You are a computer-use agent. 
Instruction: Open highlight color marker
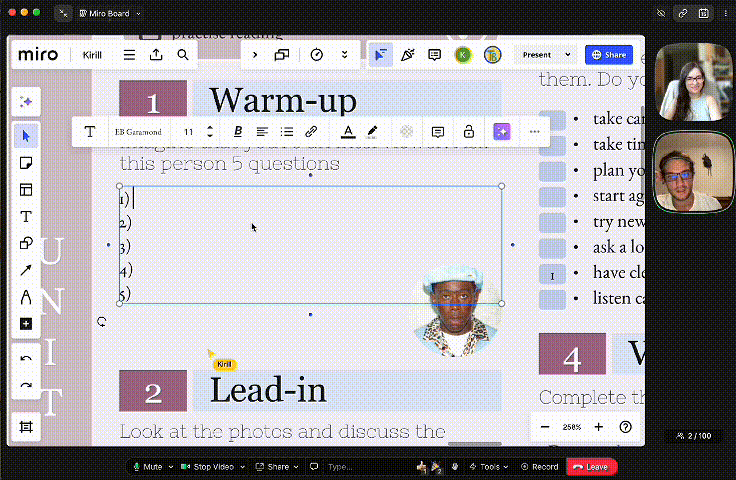[372, 132]
